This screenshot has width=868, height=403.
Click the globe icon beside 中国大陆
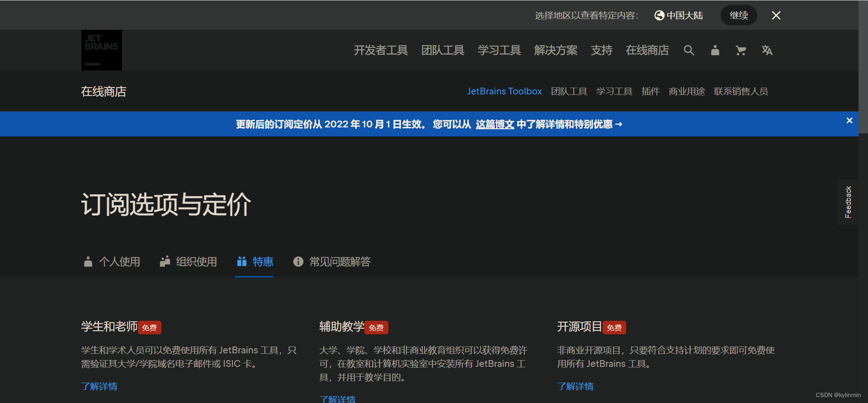pos(659,15)
